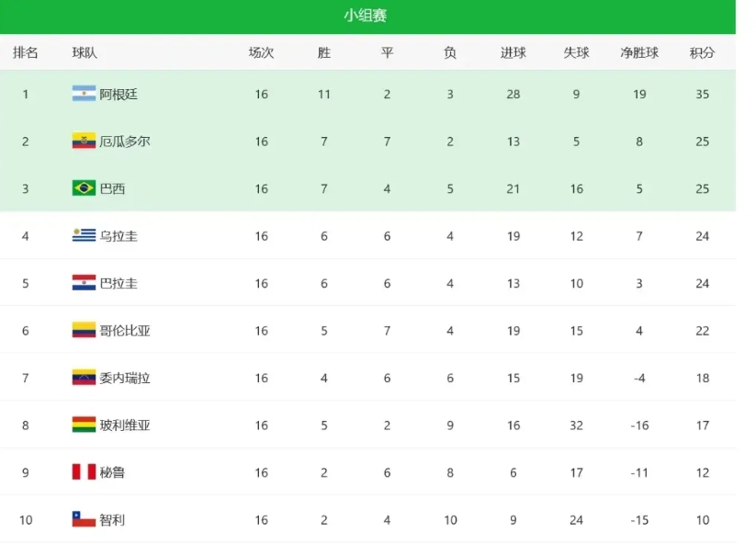
Task: Click the Chile flag icon
Action: pos(84,519)
